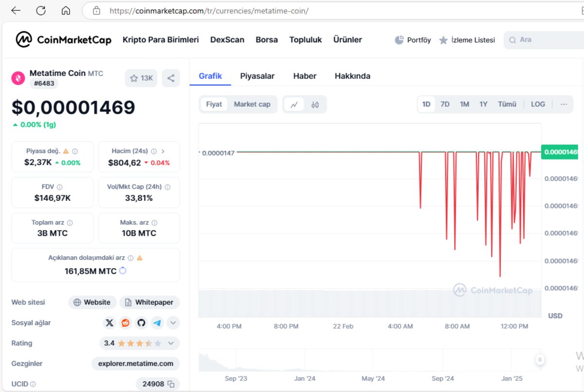Open Borsa menu
Image resolution: width=584 pixels, height=392 pixels.
(x=267, y=40)
